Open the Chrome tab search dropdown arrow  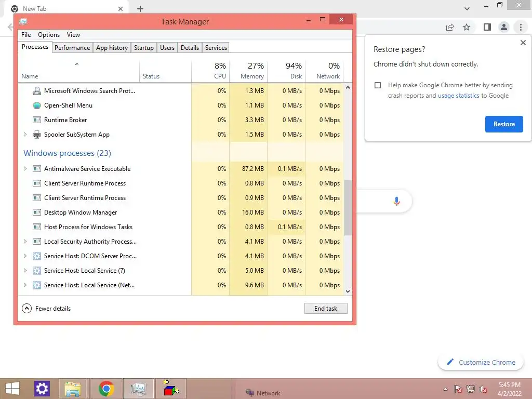click(467, 9)
